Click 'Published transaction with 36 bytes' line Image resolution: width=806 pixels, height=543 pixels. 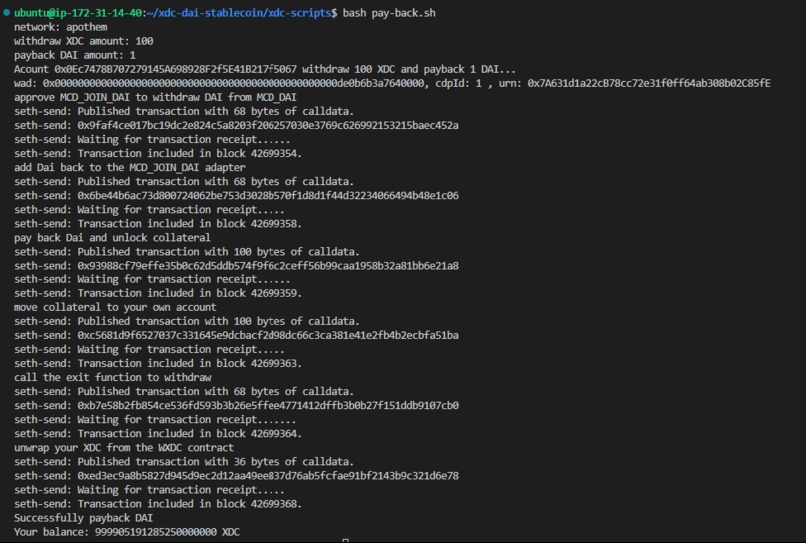coord(184,462)
